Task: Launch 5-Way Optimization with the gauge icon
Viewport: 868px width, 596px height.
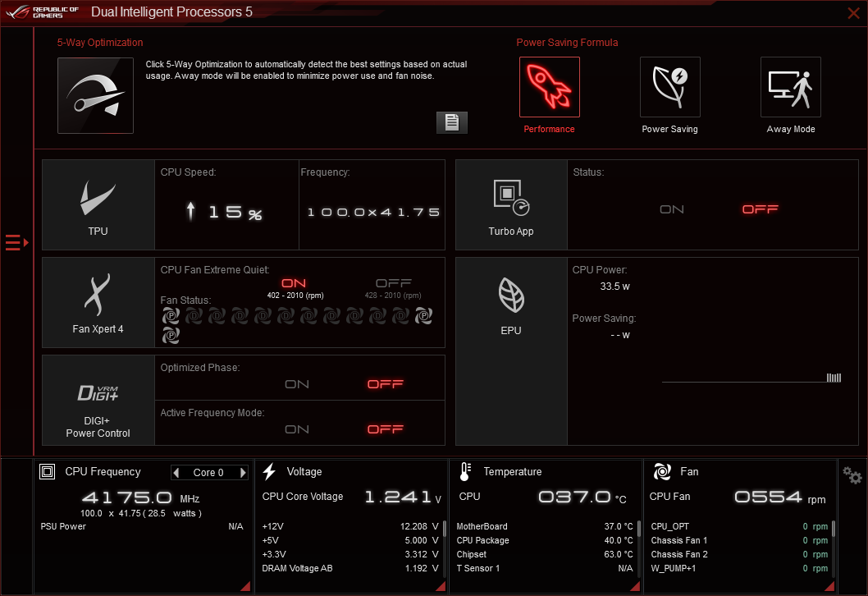Action: [x=95, y=95]
